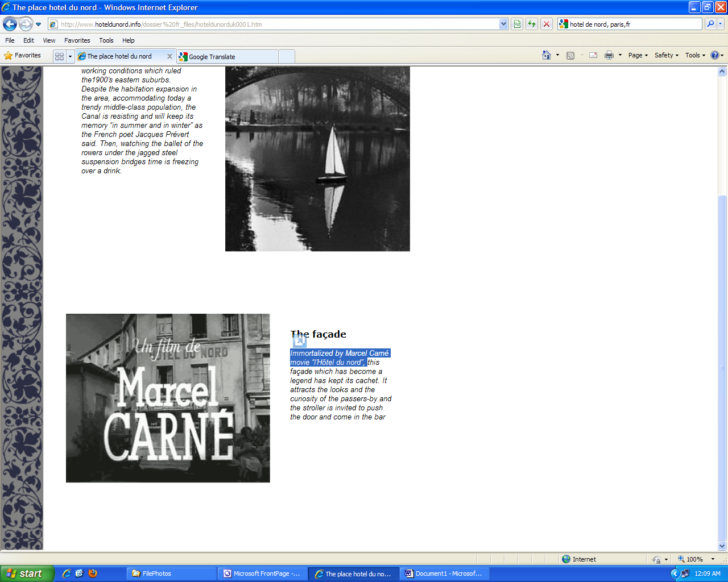The height and width of the screenshot is (582, 728).
Task: Open the View menu
Action: [49, 40]
